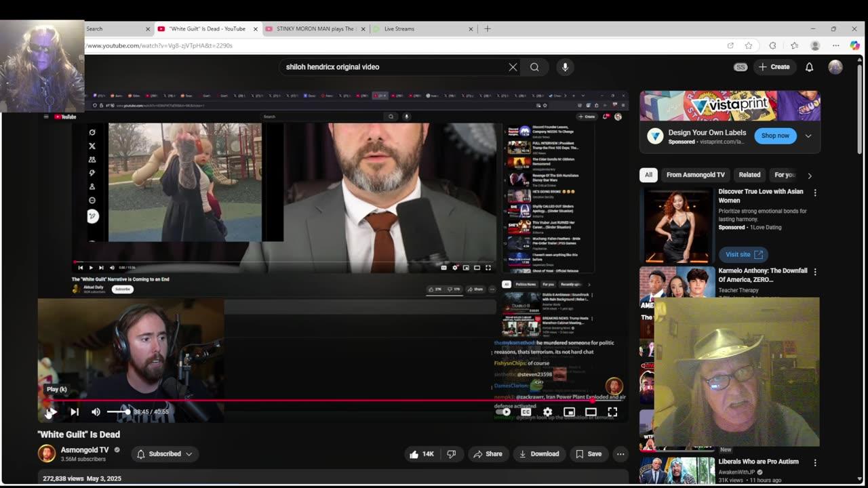Open the Visit site ad link
Viewport: 868px width, 488px height.
(x=743, y=254)
